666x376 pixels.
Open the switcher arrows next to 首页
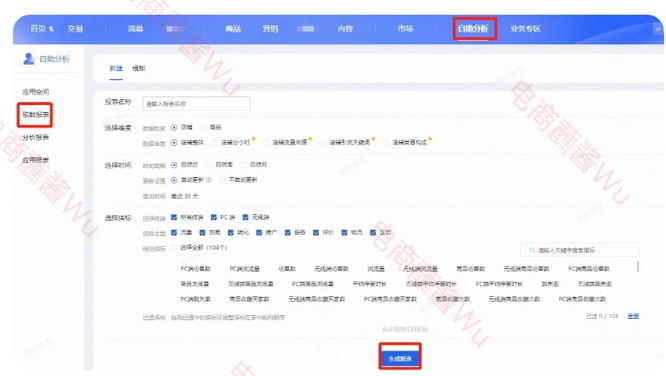click(51, 29)
